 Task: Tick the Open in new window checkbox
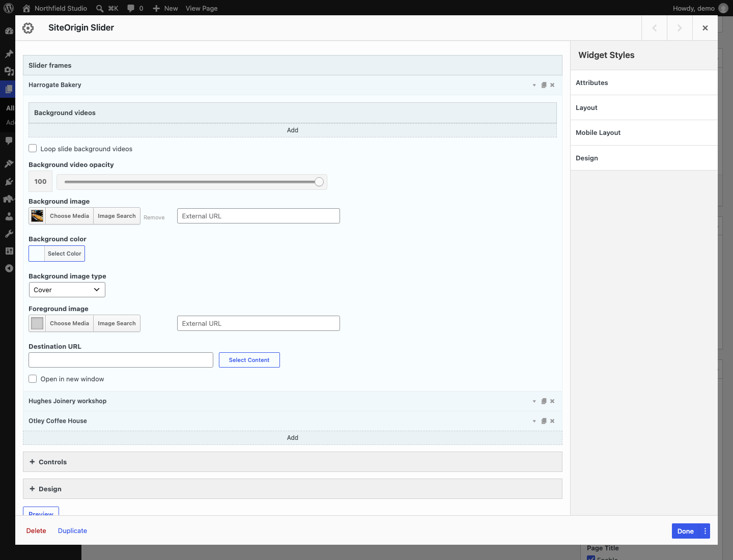pos(33,379)
